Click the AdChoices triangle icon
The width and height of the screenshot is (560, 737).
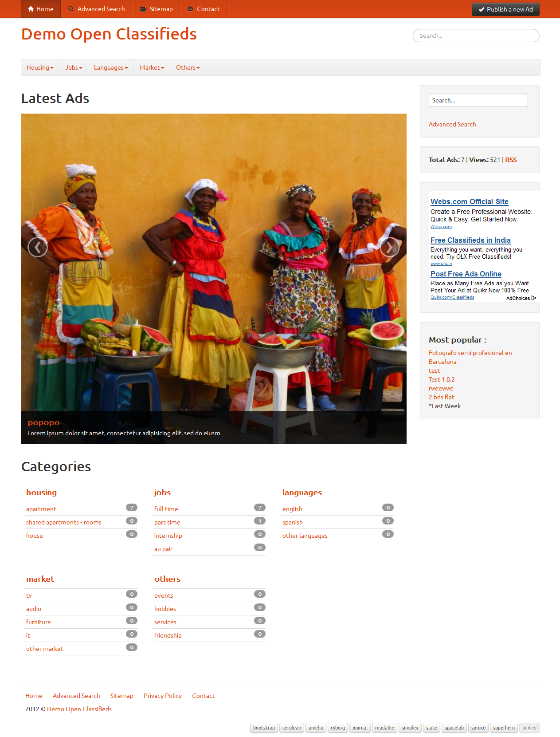(x=534, y=298)
